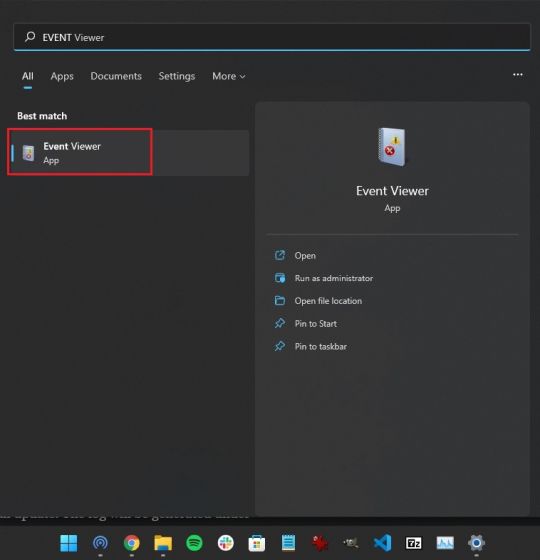Open Google Chrome from the taskbar
Image resolution: width=540 pixels, height=560 pixels.
point(132,543)
